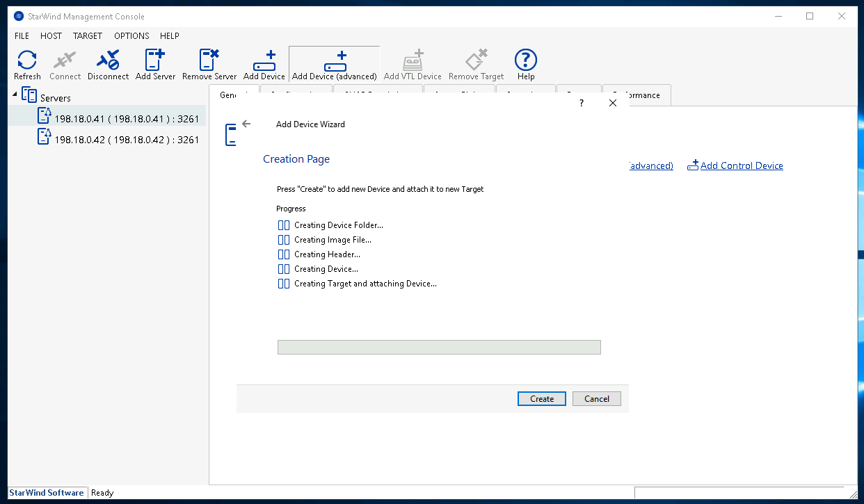Open the TARGET menu
The image size is (864, 504).
(x=88, y=36)
